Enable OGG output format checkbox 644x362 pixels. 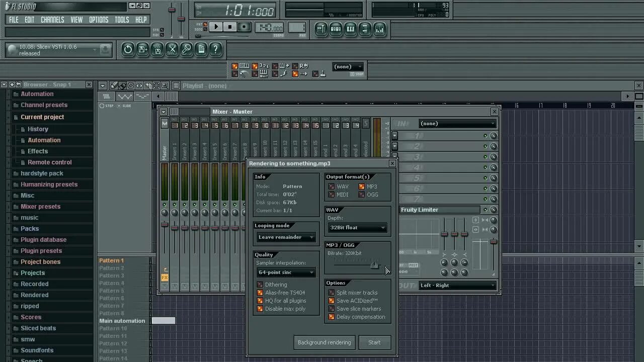point(361,195)
